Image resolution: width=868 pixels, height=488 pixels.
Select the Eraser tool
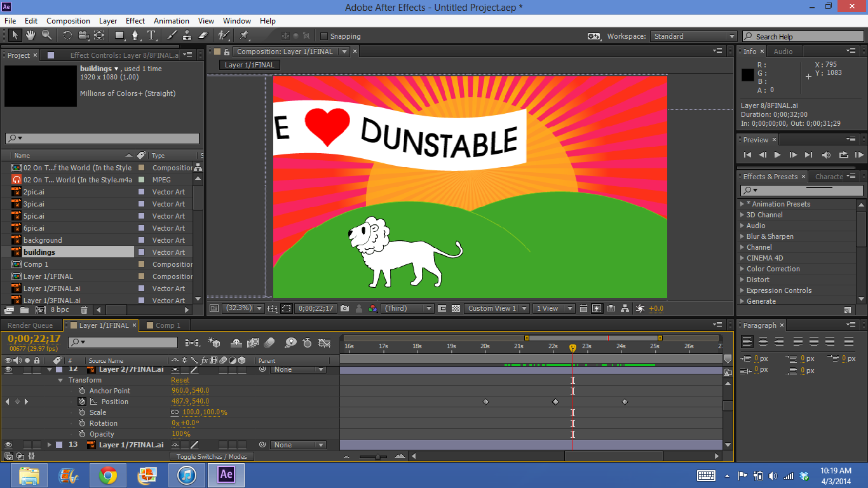[203, 36]
